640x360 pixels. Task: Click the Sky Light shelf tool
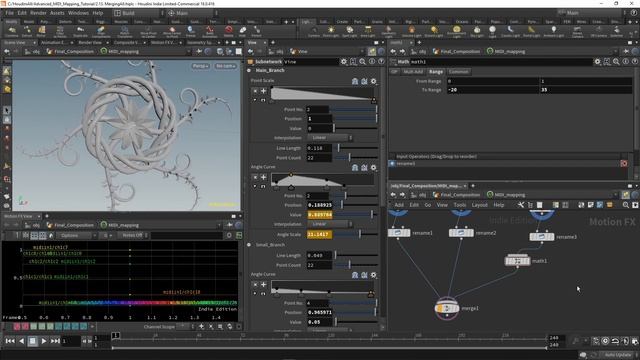click(x=476, y=32)
